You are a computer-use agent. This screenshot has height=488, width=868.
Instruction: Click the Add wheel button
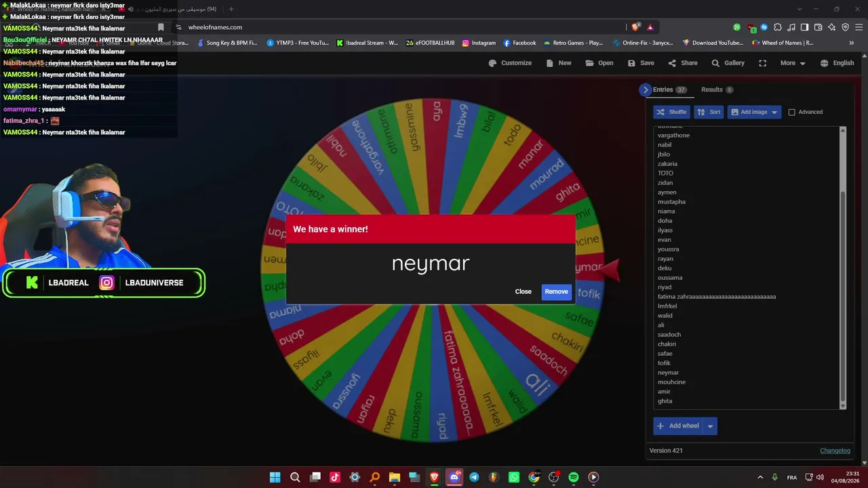(677, 426)
